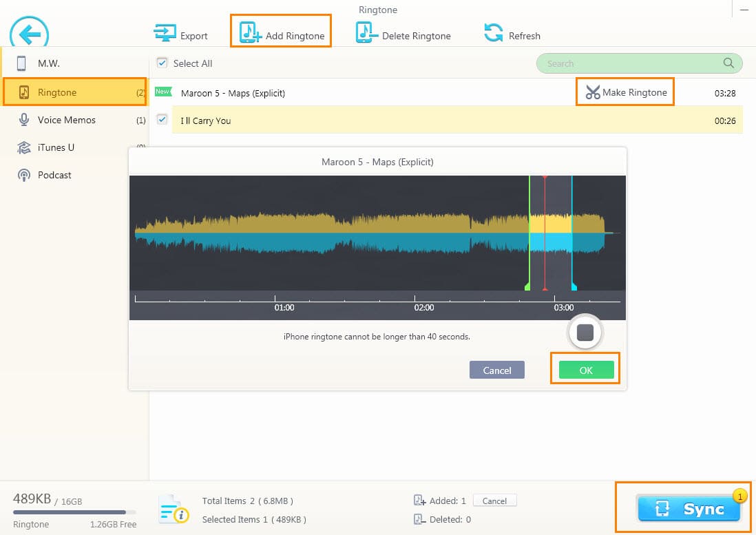Click the blue Sync button
The image size is (756, 535).
coord(689,509)
